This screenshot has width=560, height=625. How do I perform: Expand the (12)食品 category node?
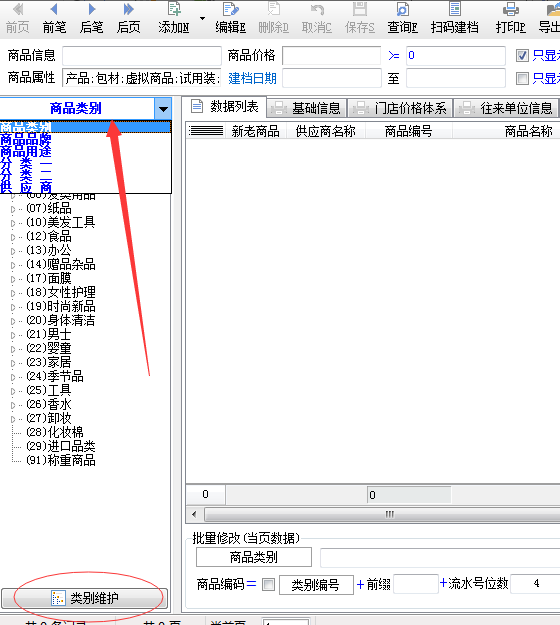click(x=13, y=237)
